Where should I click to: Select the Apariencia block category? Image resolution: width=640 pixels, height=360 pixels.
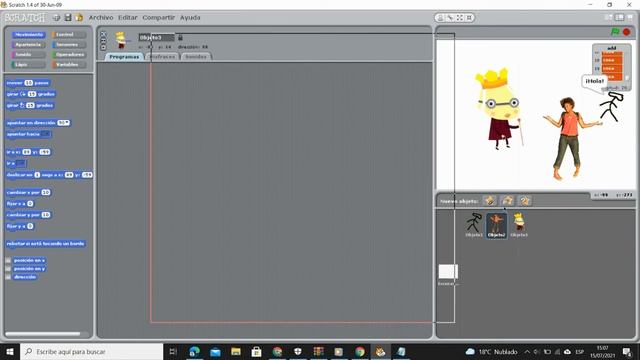point(29,44)
